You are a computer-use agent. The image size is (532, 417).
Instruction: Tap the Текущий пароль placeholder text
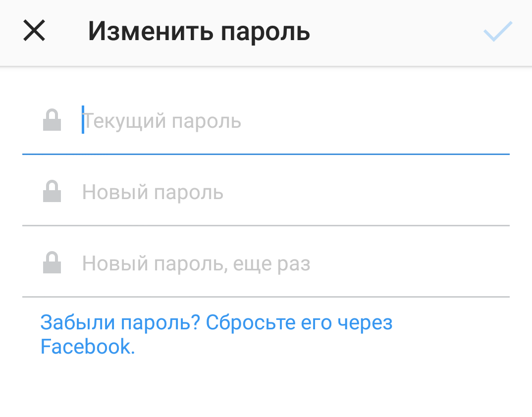point(162,121)
